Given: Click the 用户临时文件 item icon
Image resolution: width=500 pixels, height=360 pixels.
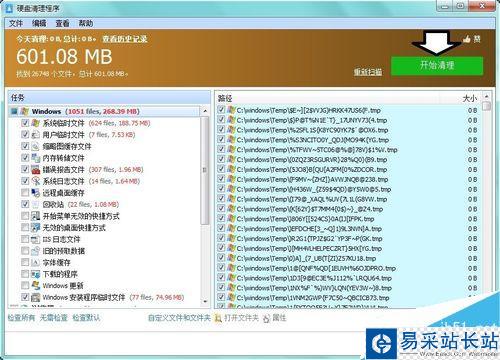Looking at the screenshot, I should [x=36, y=135].
